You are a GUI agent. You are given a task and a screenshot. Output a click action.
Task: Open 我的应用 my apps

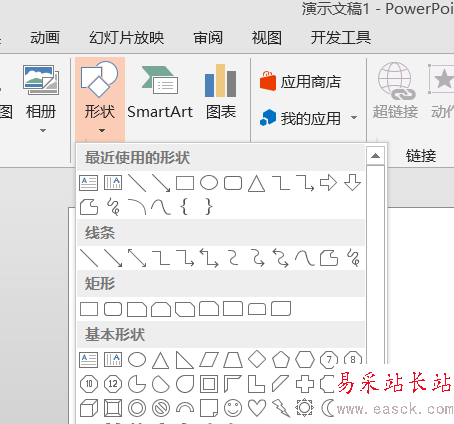(x=300, y=118)
